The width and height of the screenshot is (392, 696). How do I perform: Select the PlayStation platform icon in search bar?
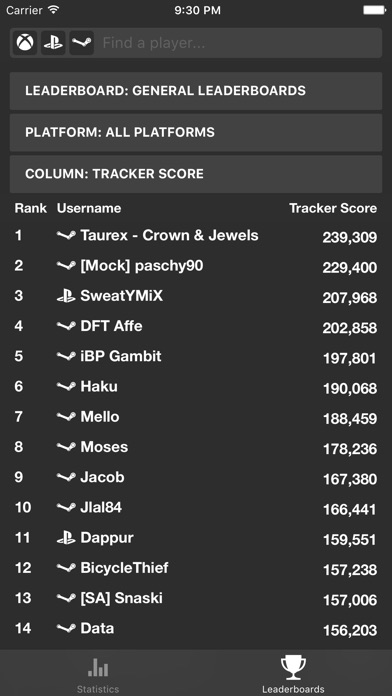tap(53, 43)
